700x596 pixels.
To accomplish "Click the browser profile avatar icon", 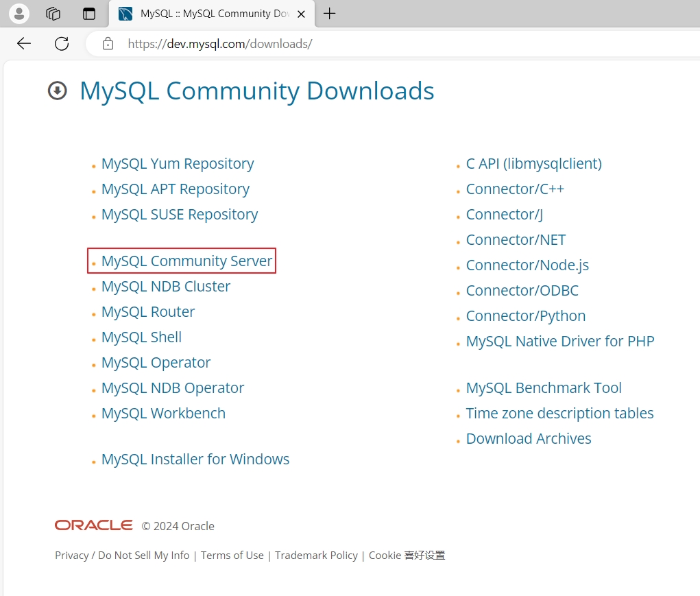I will [19, 14].
